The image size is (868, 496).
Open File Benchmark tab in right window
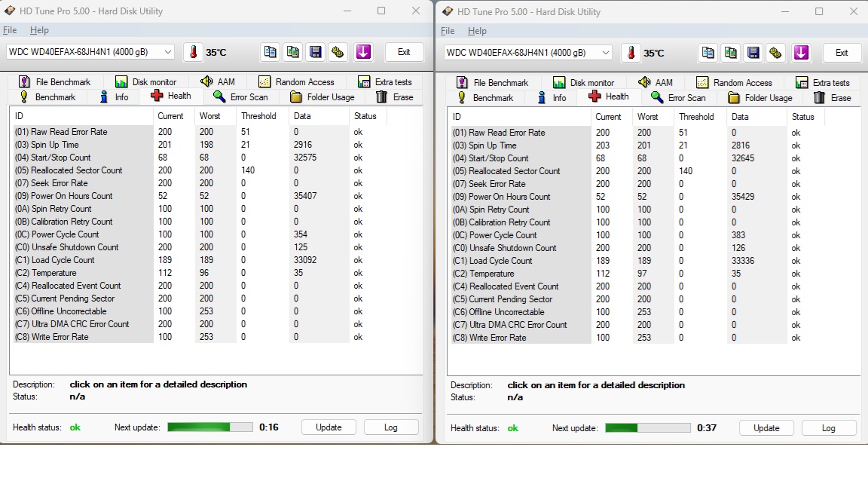(x=492, y=82)
